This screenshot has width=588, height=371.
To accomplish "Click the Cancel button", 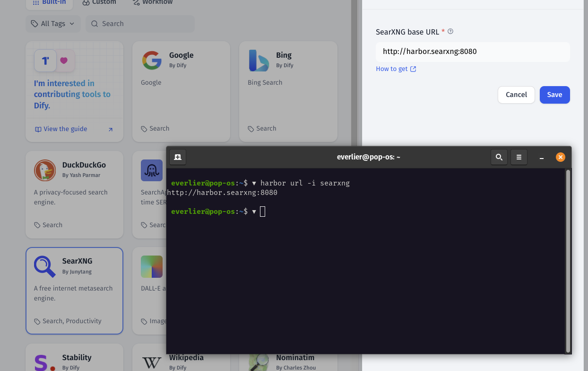I will click(516, 95).
